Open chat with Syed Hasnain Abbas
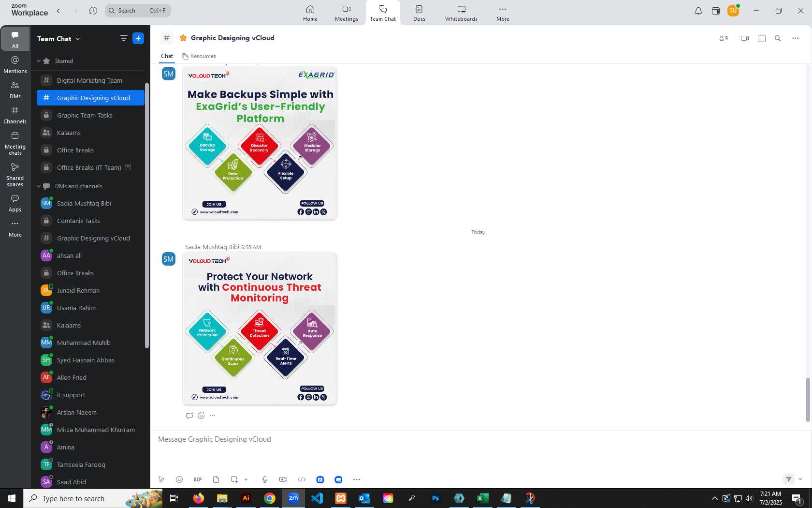The height and width of the screenshot is (508, 812). pyautogui.click(x=90, y=360)
